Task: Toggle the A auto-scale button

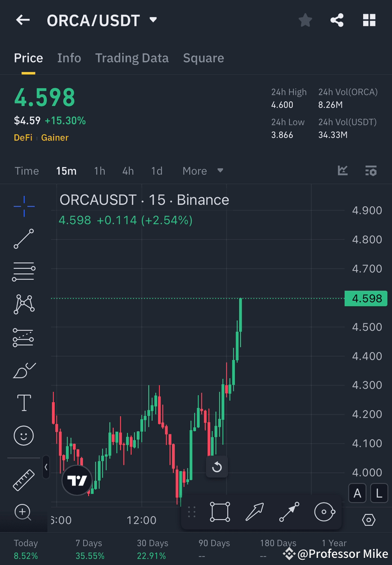Action: pyautogui.click(x=356, y=493)
